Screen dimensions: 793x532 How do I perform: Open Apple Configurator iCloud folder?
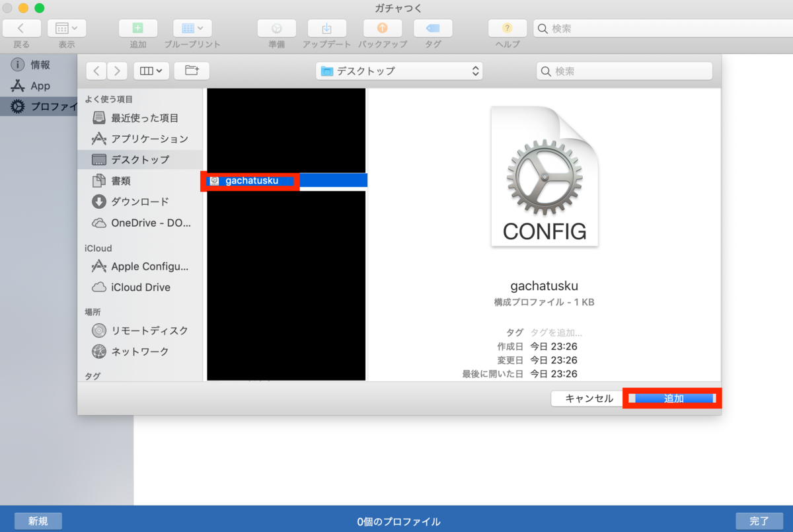tap(140, 266)
